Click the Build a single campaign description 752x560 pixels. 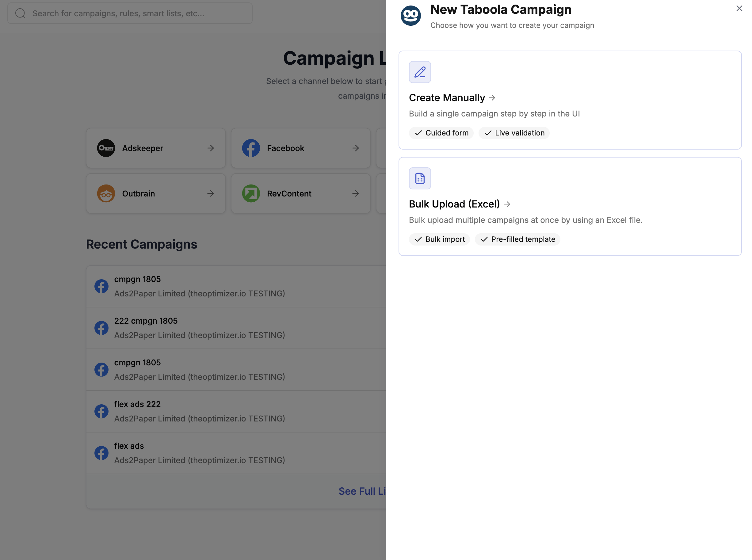coord(494,113)
